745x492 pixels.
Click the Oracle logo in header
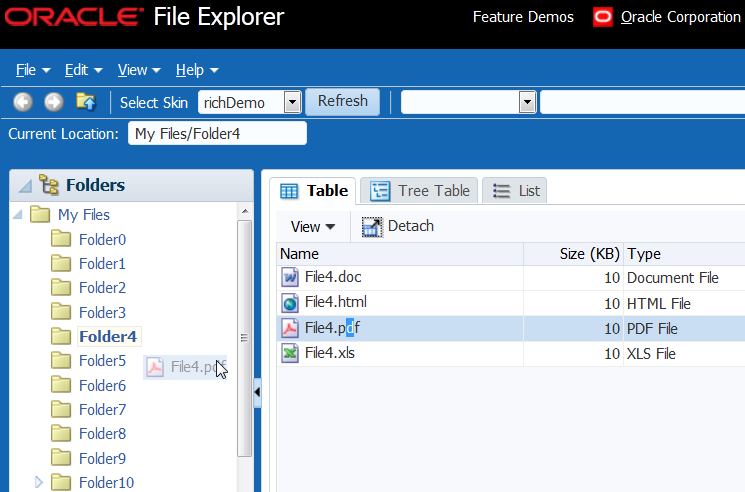[x=74, y=17]
